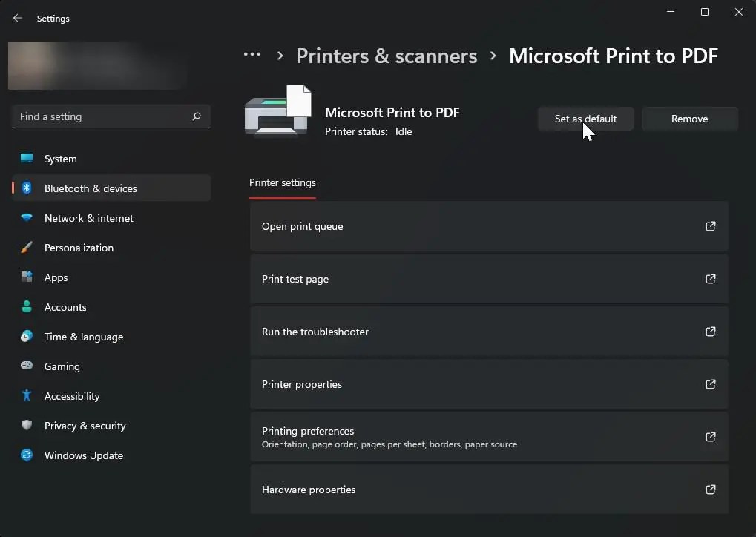Click the Apps grid icon
The height and width of the screenshot is (537, 756).
pos(27,277)
